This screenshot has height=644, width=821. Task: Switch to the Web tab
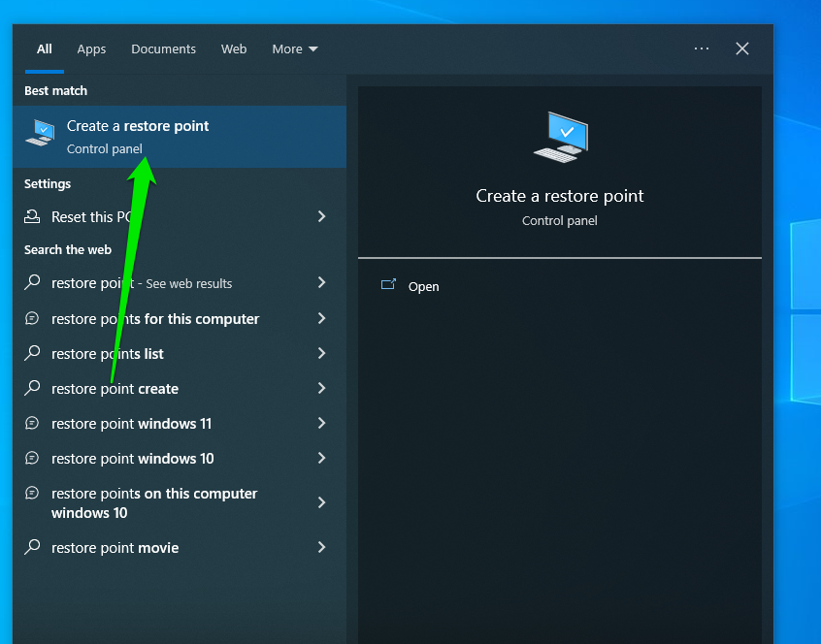pyautogui.click(x=234, y=48)
